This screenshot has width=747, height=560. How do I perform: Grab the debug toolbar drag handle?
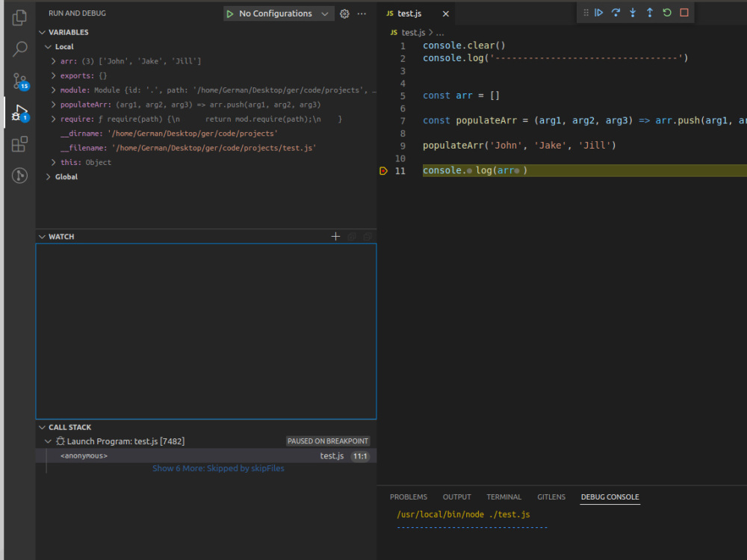point(586,13)
